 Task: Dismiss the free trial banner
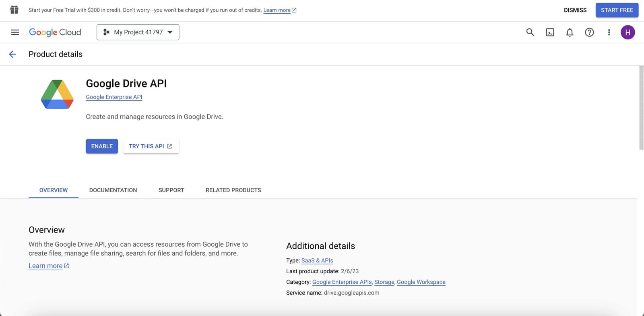pos(575,10)
